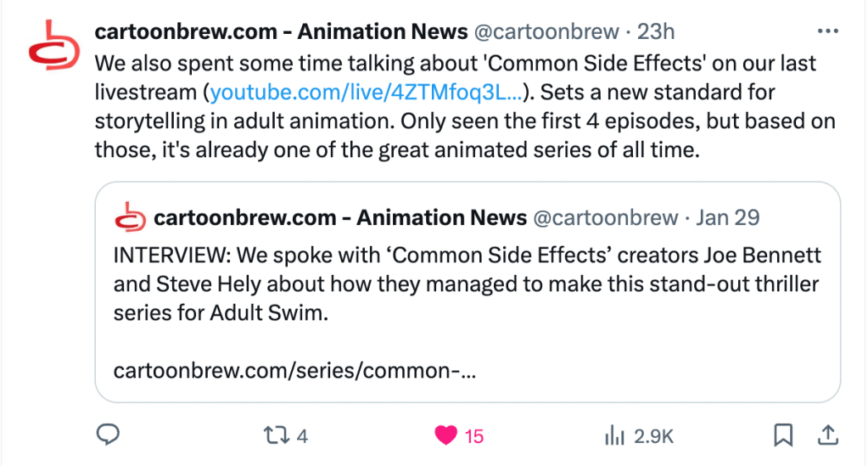Click the main tweet's account display name
868x466 pixels.
point(281,32)
